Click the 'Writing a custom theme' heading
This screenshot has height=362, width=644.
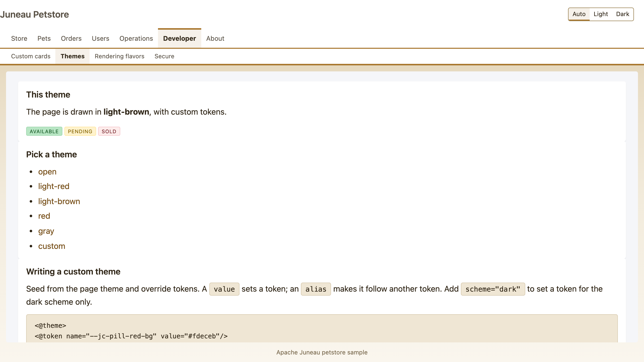[73, 272]
